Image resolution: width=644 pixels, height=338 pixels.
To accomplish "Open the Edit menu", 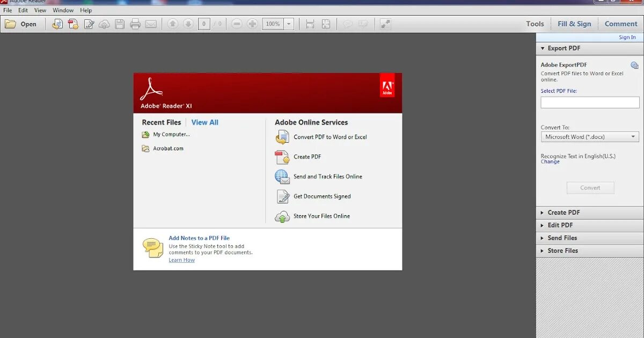I will point(23,10).
